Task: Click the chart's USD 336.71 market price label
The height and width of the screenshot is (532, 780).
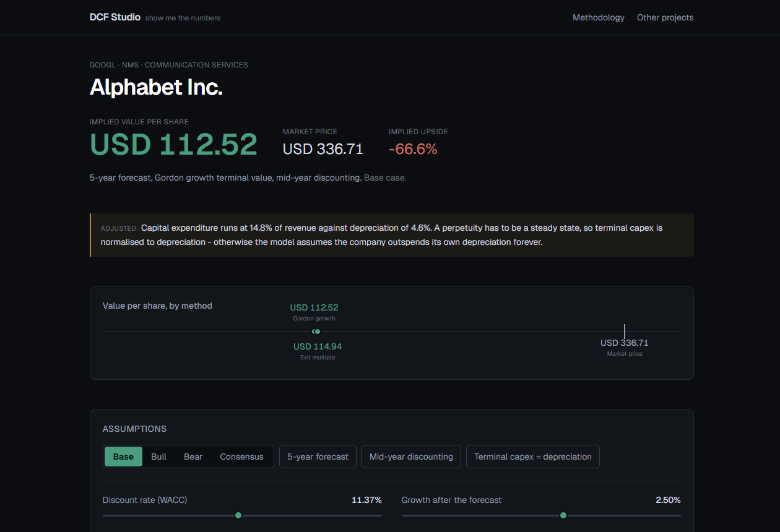Action: (x=625, y=343)
